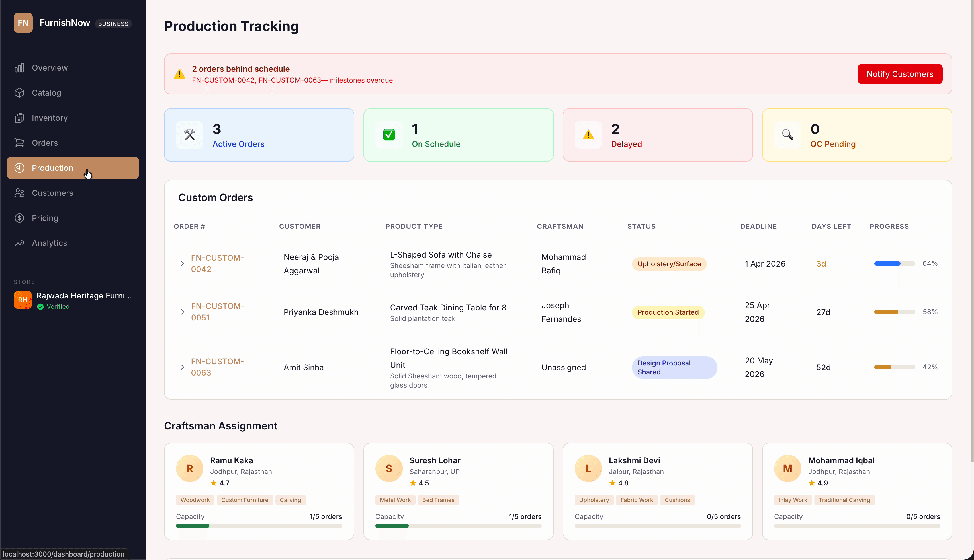The height and width of the screenshot is (560, 974).
Task: Select the Overview chart icon in sidebar
Action: pyautogui.click(x=19, y=68)
